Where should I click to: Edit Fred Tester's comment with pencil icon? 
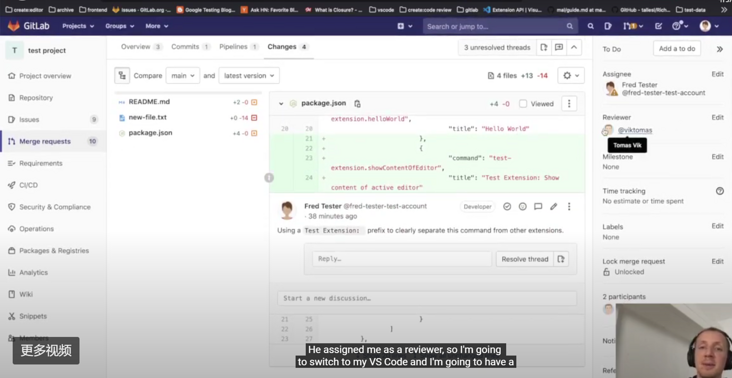pos(553,206)
